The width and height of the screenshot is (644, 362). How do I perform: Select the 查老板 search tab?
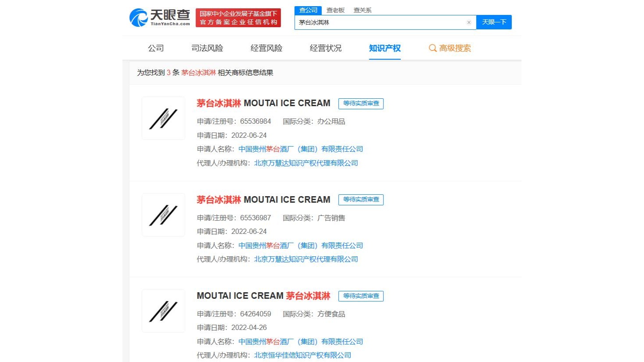tap(335, 10)
